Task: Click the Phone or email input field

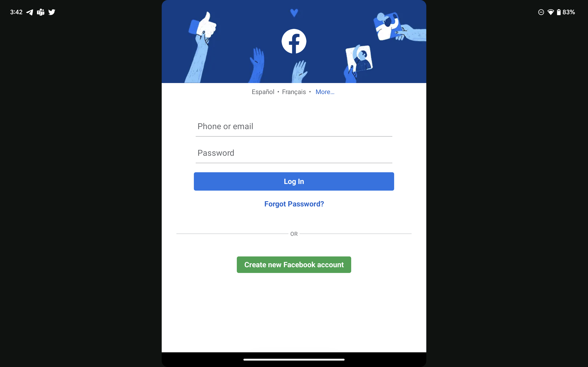Action: (x=294, y=126)
